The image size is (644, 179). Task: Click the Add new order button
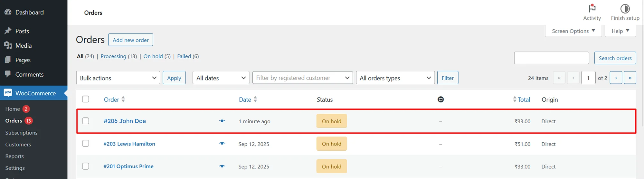130,40
